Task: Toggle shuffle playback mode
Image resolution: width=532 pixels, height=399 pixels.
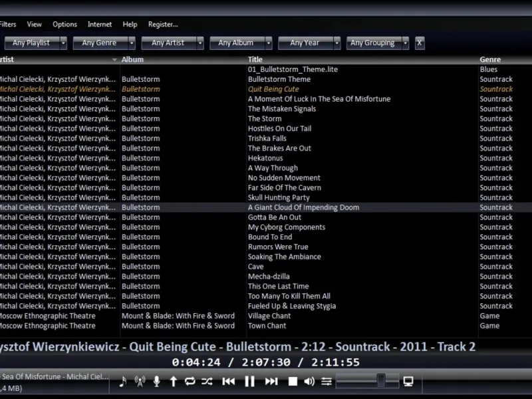Action: [207, 381]
